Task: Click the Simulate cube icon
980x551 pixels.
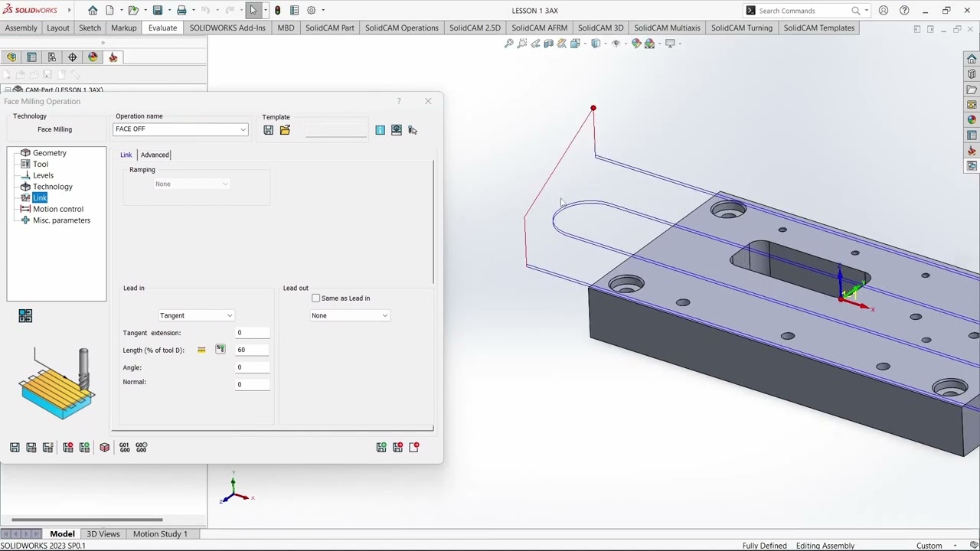Action: 104,448
